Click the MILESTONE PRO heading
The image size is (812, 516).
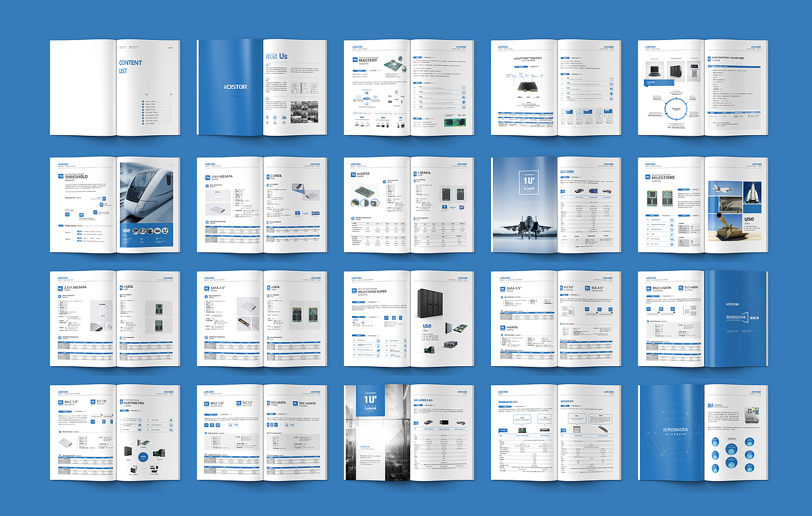[x=134, y=403]
